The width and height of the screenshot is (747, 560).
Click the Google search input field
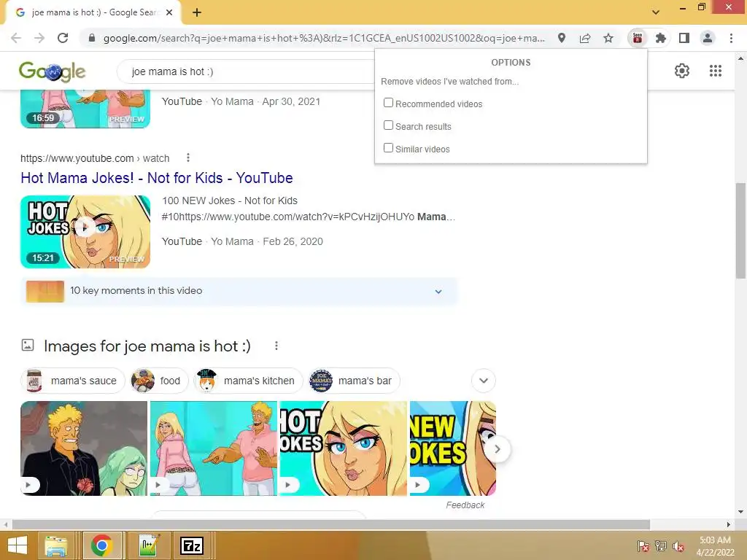coord(245,71)
